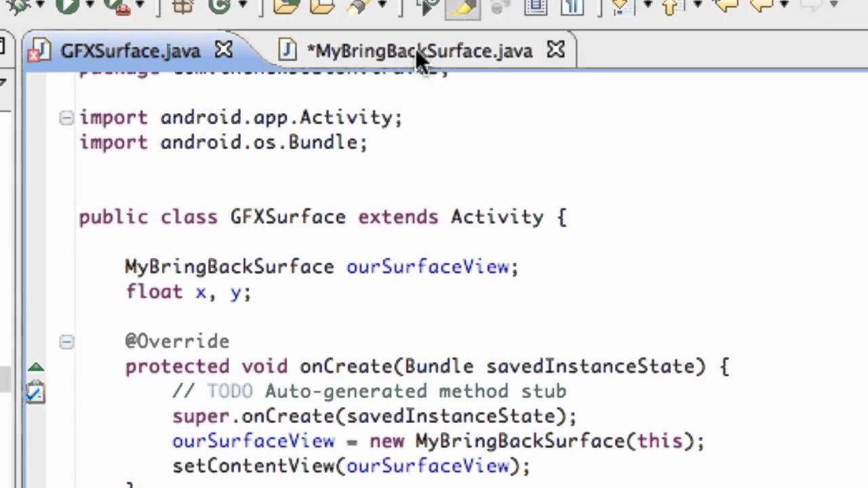The image size is (868, 488).
Task: Open the Previous Annotation dropdown arrow
Action: [698, 5]
